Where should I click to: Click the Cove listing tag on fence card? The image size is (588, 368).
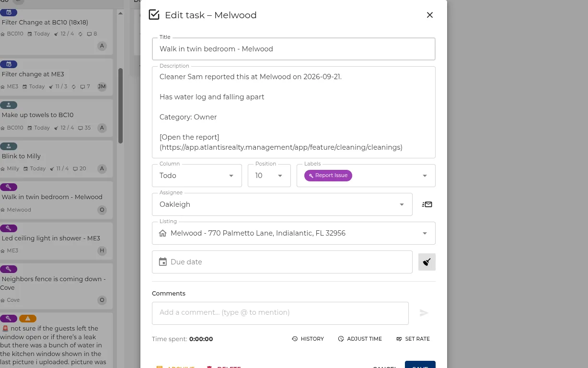[11, 300]
